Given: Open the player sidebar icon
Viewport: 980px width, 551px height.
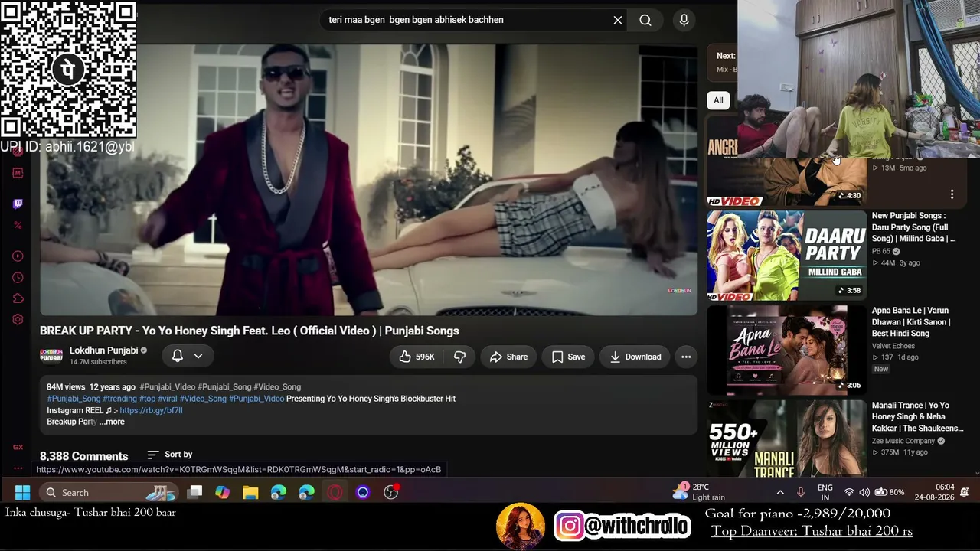Looking at the screenshot, I should click(x=18, y=256).
